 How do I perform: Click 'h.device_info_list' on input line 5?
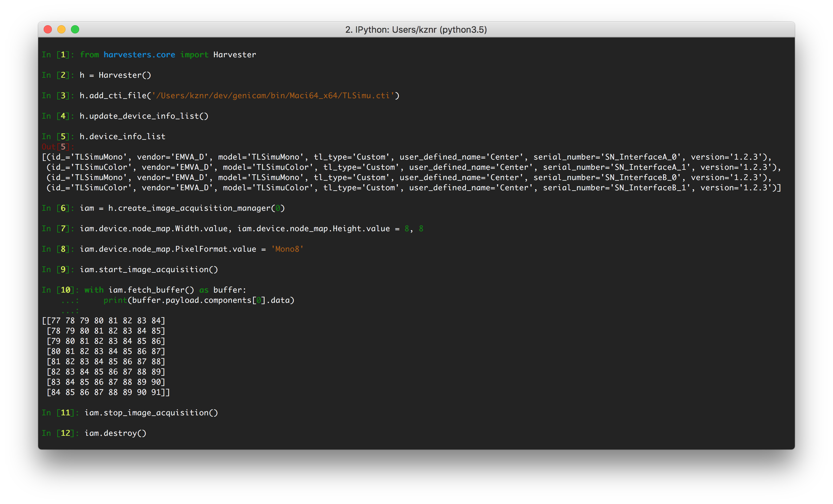pos(122,136)
